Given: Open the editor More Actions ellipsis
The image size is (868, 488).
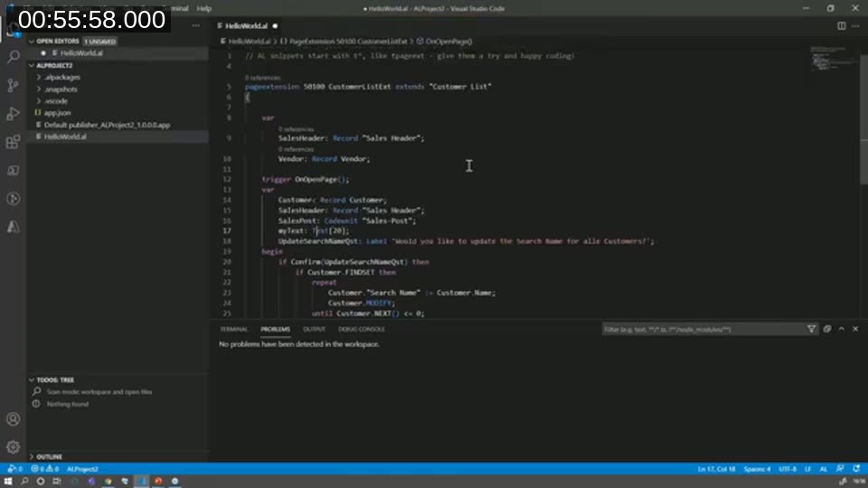Looking at the screenshot, I should tap(855, 25).
